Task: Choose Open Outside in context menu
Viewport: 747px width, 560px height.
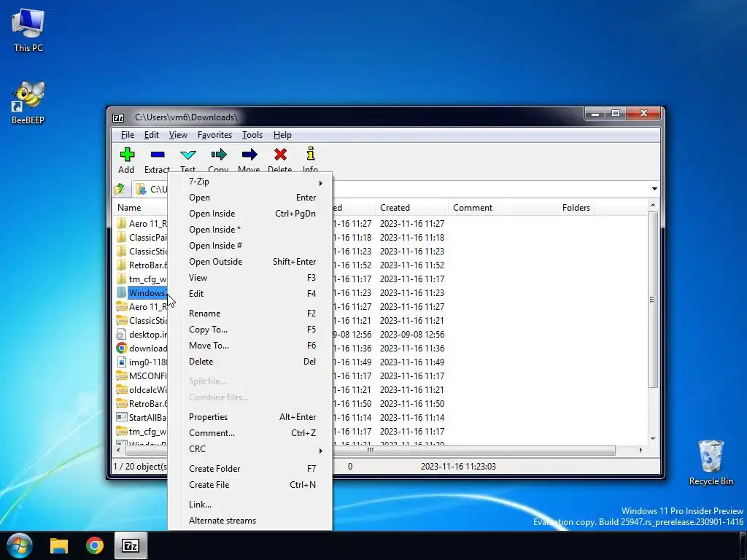Action: (x=249, y=262)
